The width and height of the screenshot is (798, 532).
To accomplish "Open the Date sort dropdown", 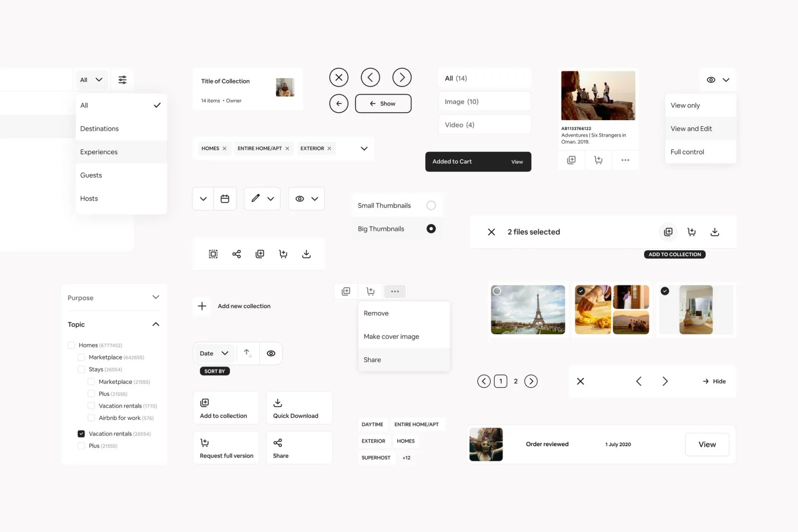I will [214, 353].
